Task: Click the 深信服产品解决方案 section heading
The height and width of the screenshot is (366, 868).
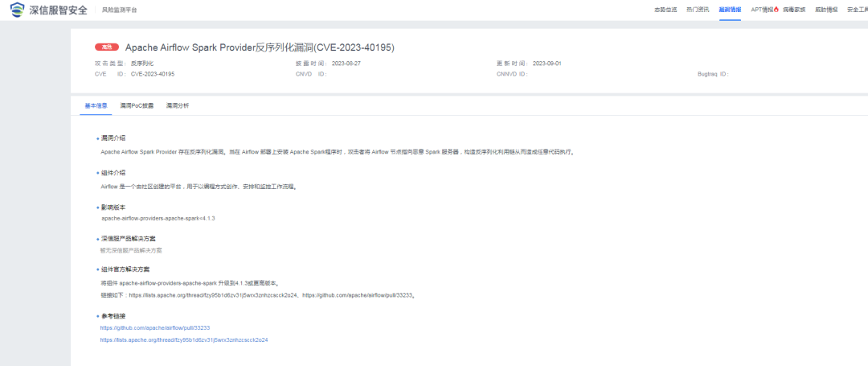Action: (x=128, y=239)
